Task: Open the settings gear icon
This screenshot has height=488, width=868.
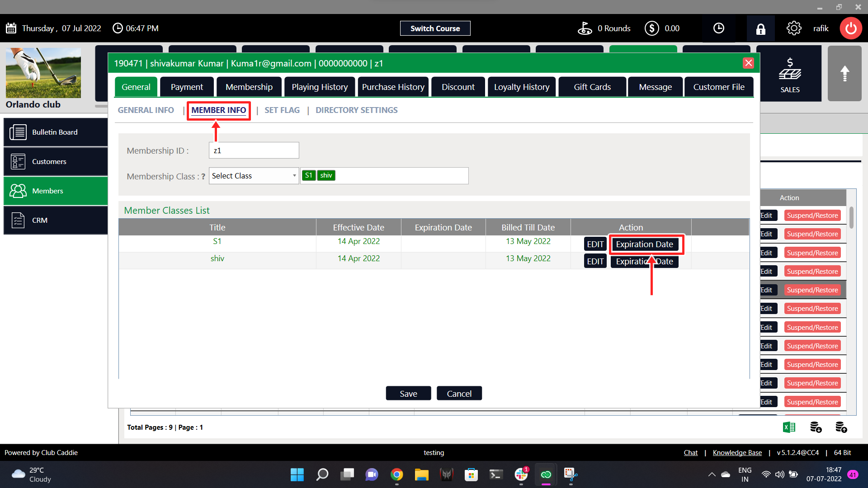Action: (794, 28)
